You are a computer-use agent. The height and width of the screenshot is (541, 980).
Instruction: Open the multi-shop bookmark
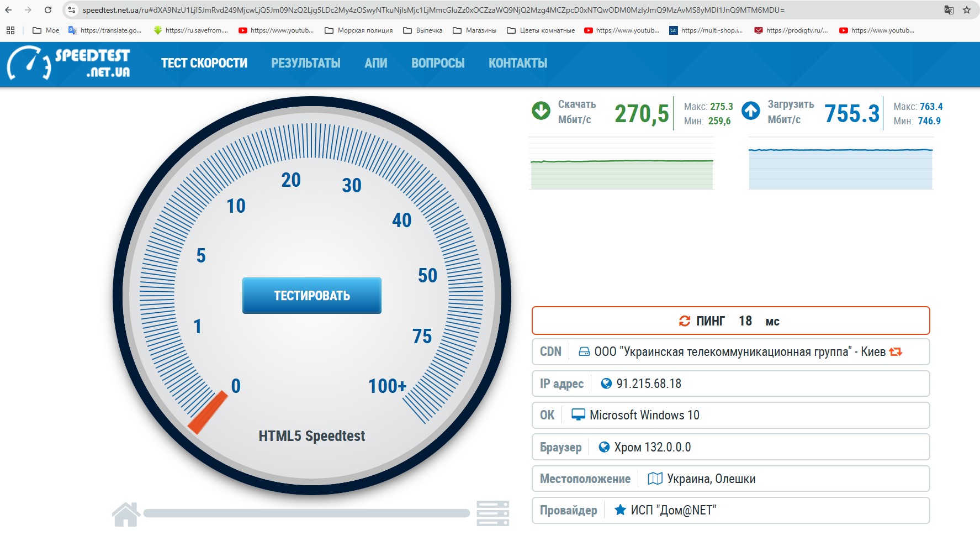[x=706, y=30]
